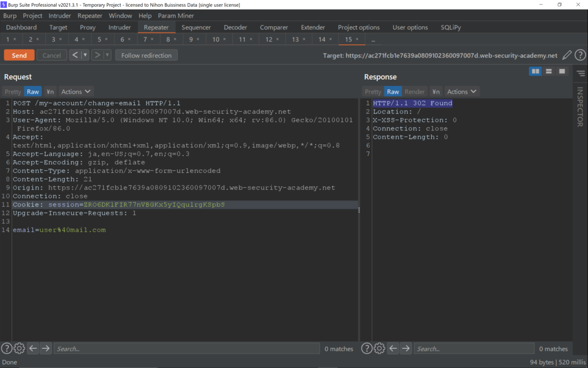The width and height of the screenshot is (588, 368).
Task: Click Follow redirection button
Action: pos(147,55)
